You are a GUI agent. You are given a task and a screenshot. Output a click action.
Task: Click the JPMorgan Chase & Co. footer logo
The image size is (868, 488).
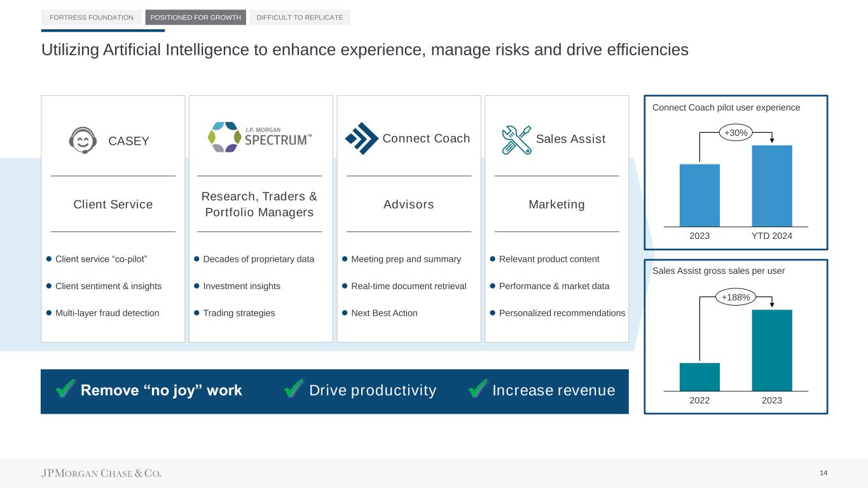coord(101,473)
